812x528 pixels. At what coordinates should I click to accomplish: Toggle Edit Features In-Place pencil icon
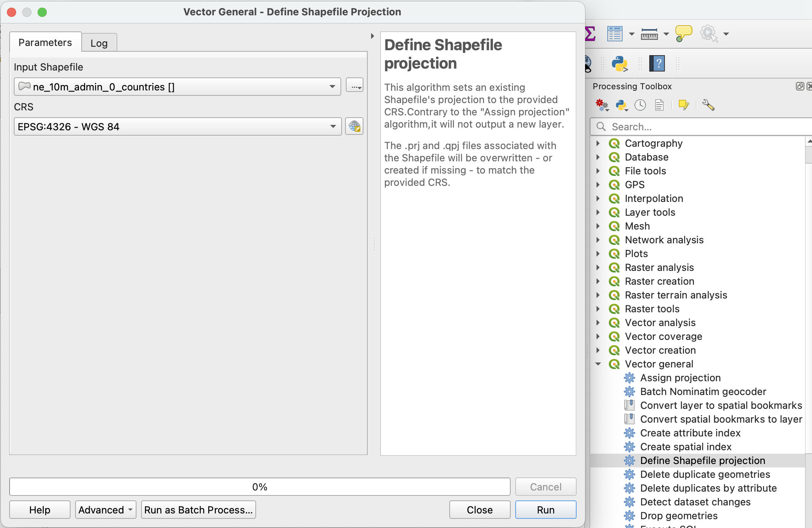684,105
